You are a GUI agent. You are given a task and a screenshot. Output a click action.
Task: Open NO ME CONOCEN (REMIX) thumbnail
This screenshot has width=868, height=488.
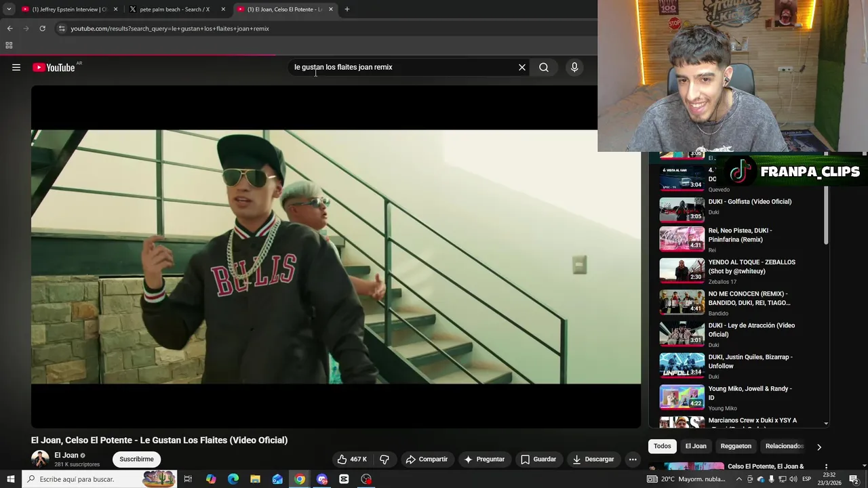tap(682, 302)
